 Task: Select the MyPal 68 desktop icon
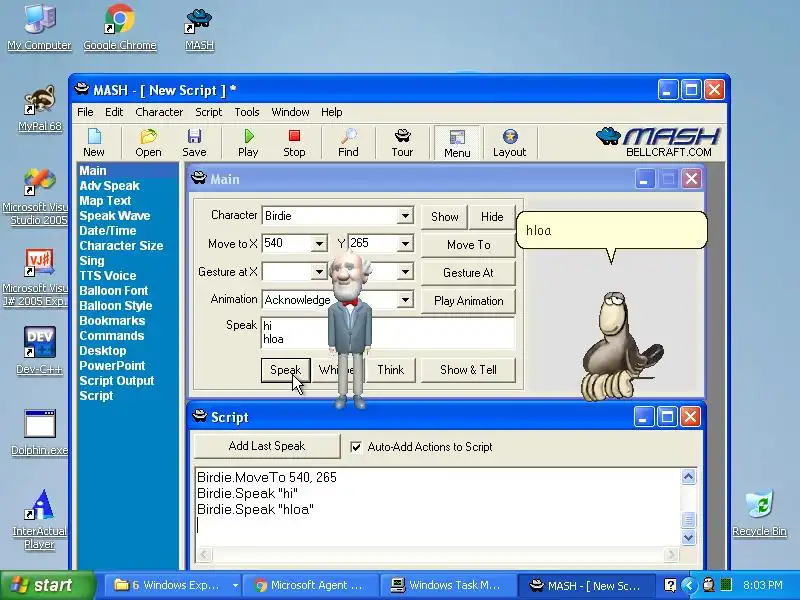pyautogui.click(x=40, y=108)
